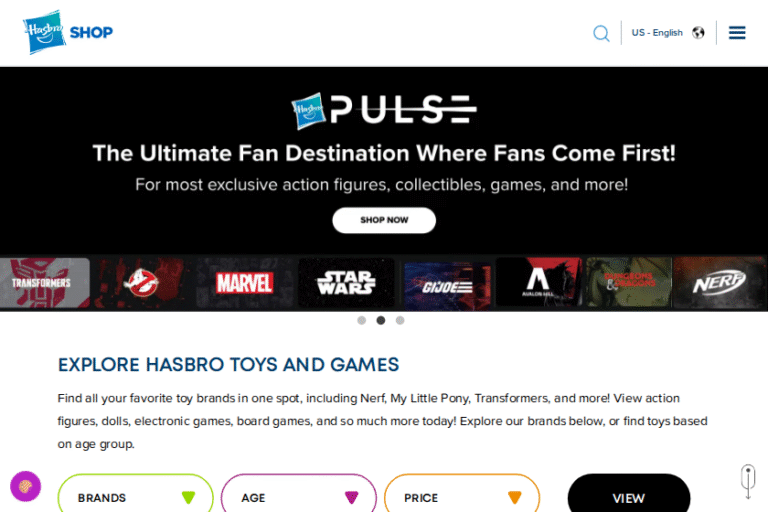Click the scroll-down mouse indicator

pos(748,481)
